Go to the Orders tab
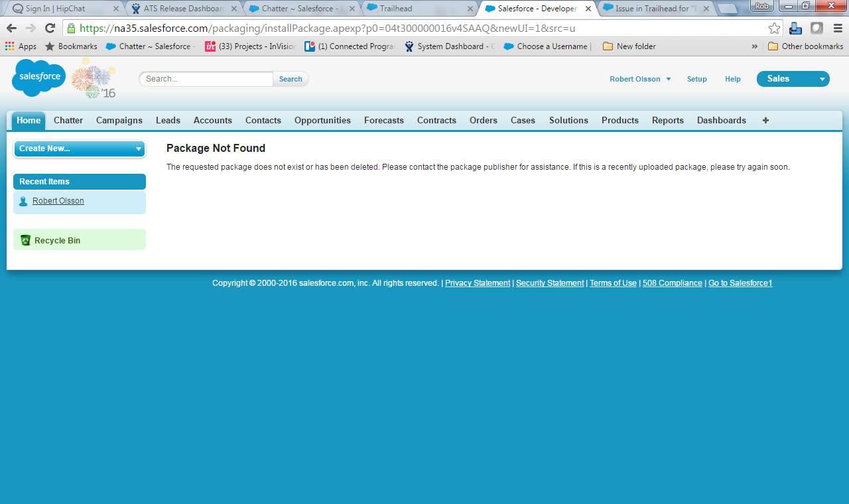849x504 pixels. click(x=484, y=121)
